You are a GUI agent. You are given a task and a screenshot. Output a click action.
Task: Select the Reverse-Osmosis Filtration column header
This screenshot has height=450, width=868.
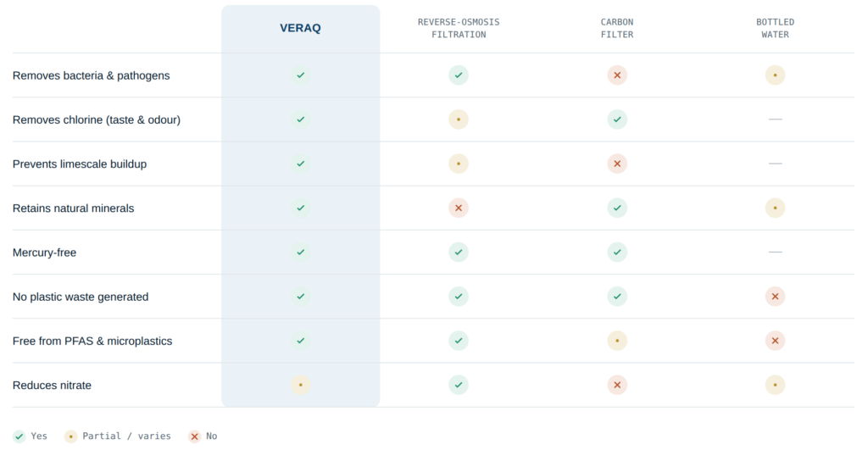[459, 28]
